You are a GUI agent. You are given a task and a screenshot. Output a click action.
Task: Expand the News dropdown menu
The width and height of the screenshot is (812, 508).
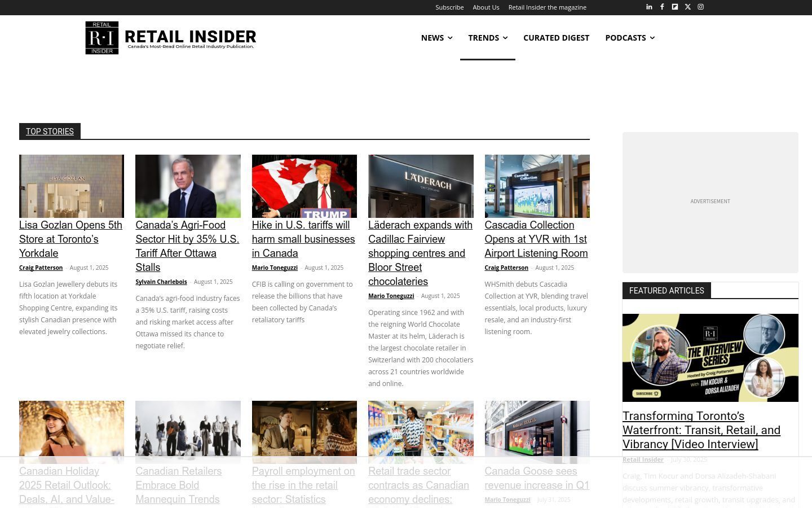(x=436, y=38)
